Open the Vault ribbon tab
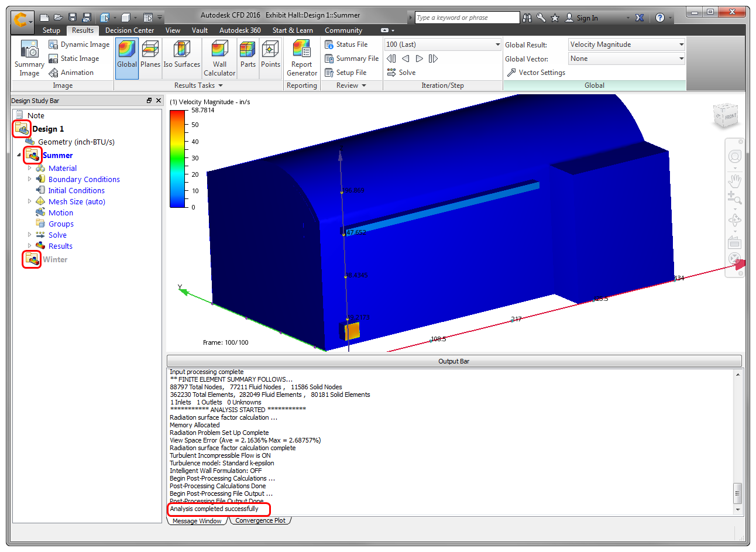Viewport: 756px width, 552px height. tap(200, 30)
